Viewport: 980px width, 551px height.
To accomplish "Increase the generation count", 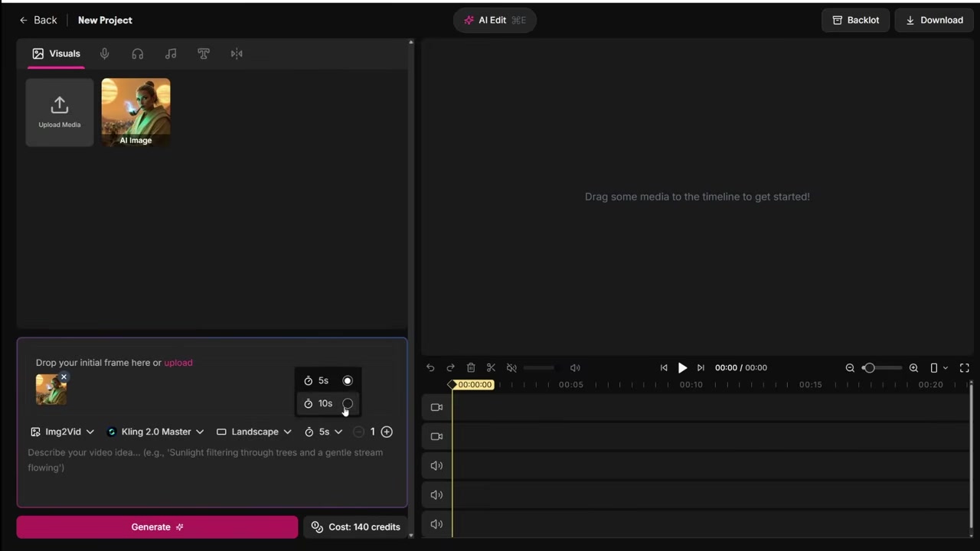I will point(387,432).
